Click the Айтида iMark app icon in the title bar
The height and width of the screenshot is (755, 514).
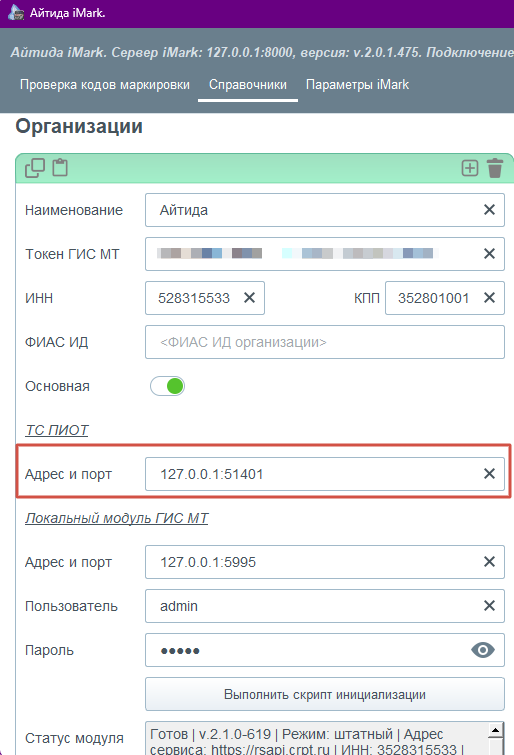tap(16, 13)
